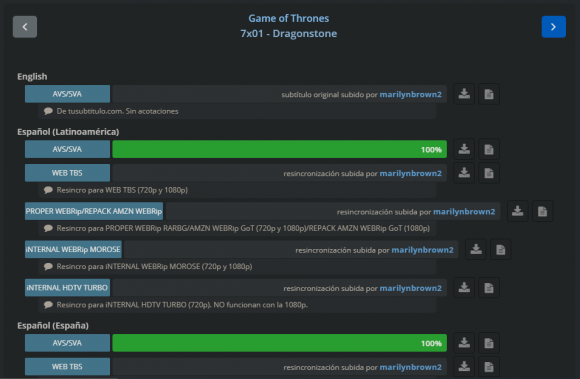Open file icon for España WEB TBS row
This screenshot has height=379, width=580.
(489, 366)
